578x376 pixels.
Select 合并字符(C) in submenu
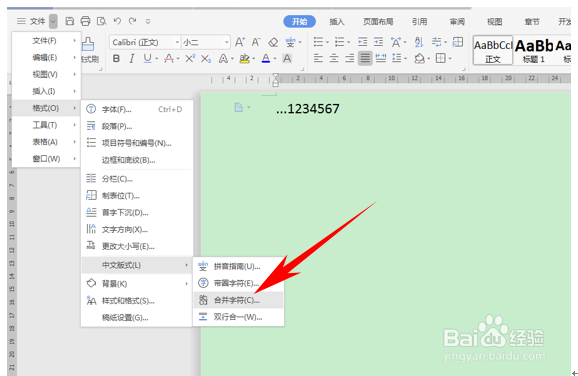click(x=238, y=300)
